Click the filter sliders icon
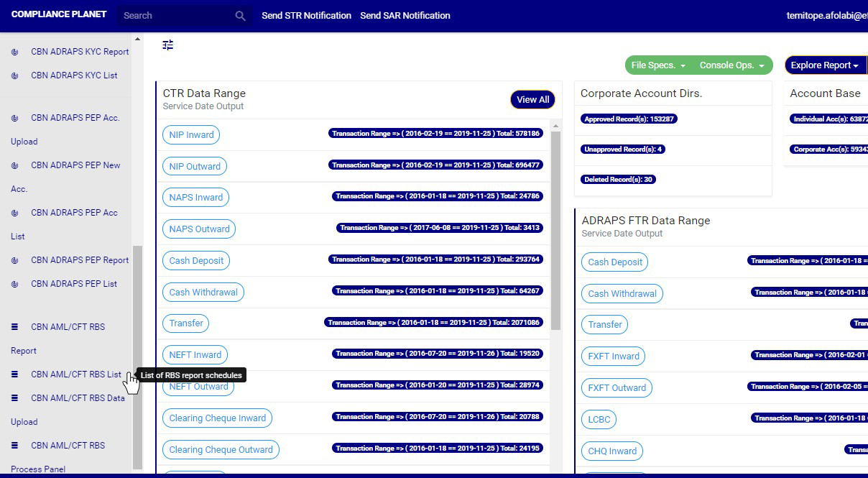 coord(168,45)
